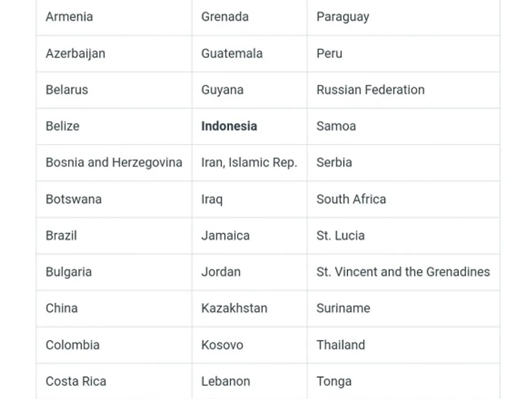Click the St. Lucia entry
Viewport: 532px width, 399px height.
point(340,235)
